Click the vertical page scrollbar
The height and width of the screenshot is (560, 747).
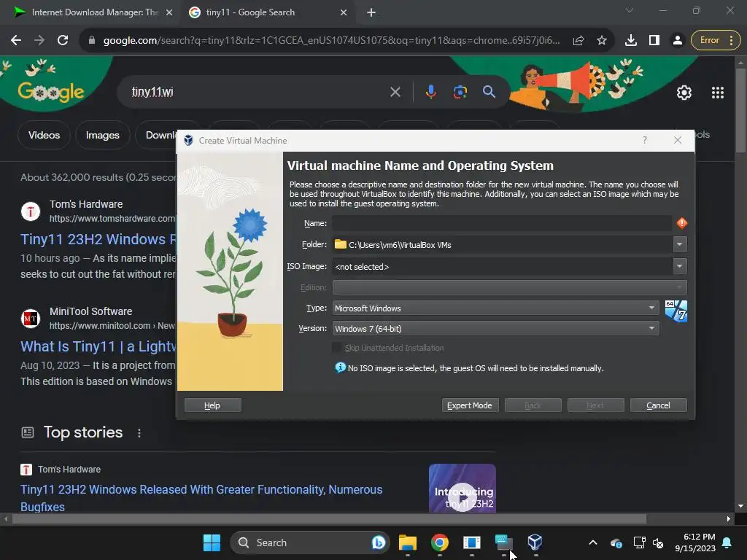click(x=740, y=111)
